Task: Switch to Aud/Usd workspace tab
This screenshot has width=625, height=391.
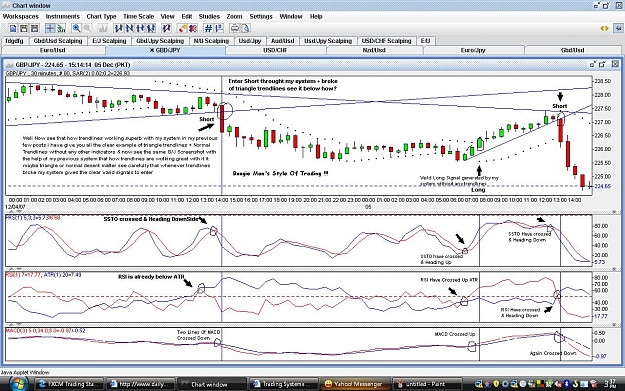Action: pyautogui.click(x=283, y=41)
